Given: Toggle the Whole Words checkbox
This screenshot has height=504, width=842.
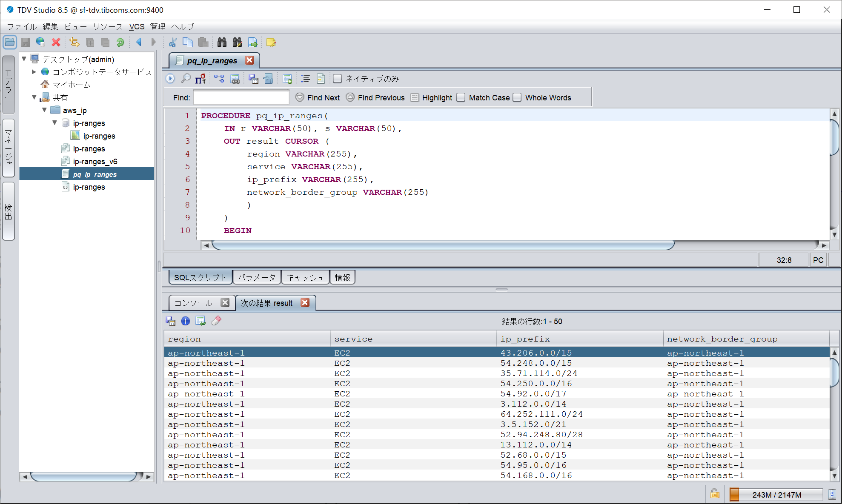Looking at the screenshot, I should coord(517,97).
